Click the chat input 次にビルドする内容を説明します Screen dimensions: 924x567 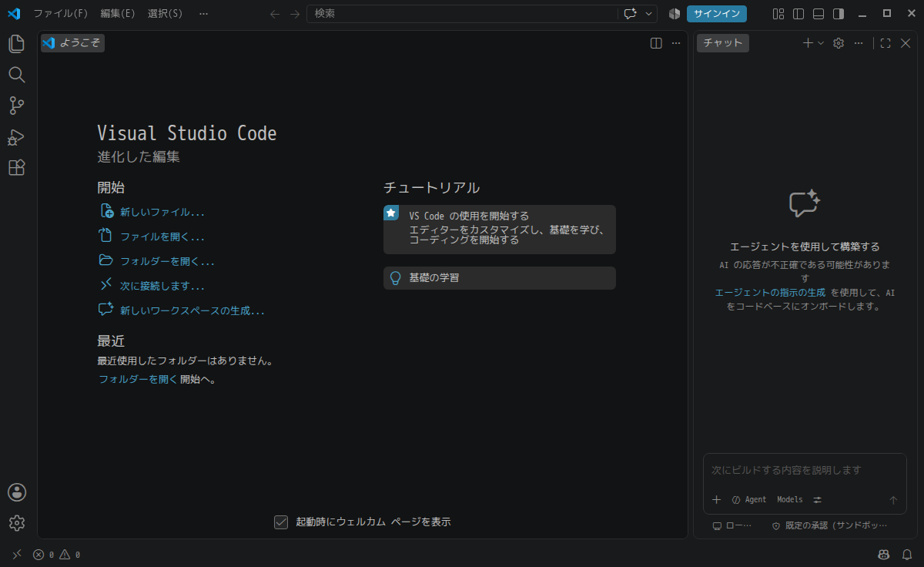pos(805,470)
